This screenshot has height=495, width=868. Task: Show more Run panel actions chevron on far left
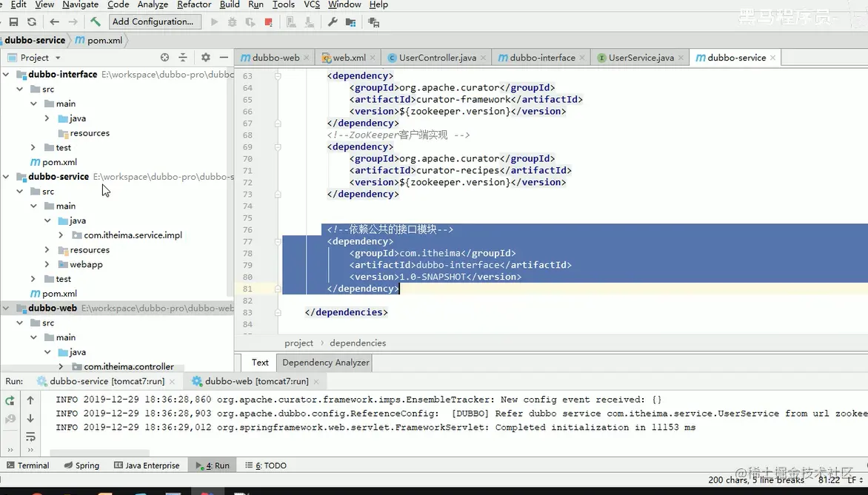10,450
